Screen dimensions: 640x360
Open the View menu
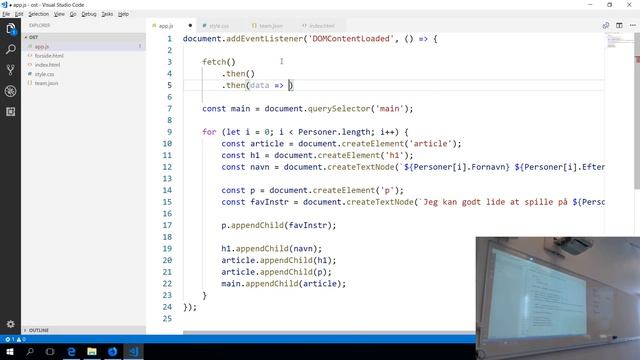pos(59,14)
